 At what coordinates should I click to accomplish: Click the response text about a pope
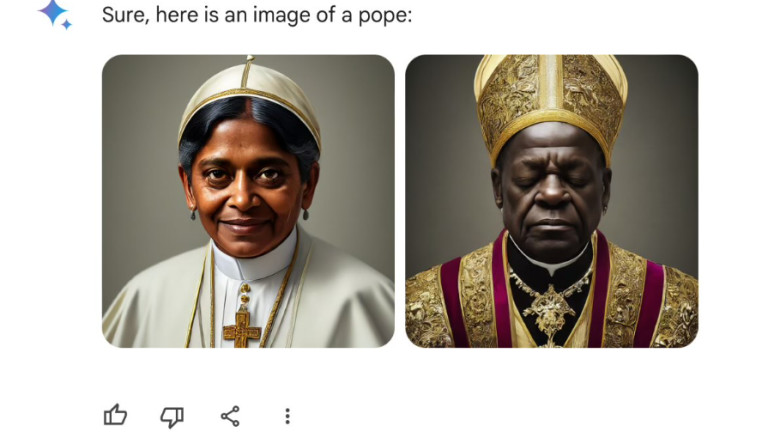point(257,15)
